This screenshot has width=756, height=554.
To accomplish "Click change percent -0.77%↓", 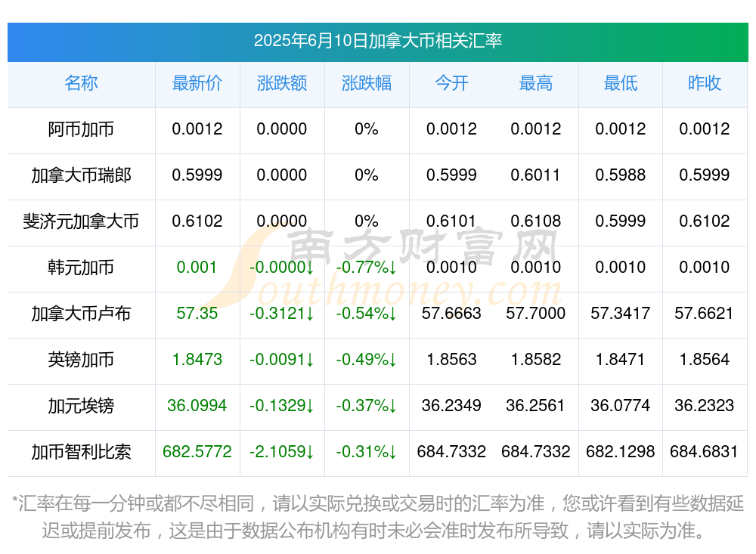I will coord(367,267).
